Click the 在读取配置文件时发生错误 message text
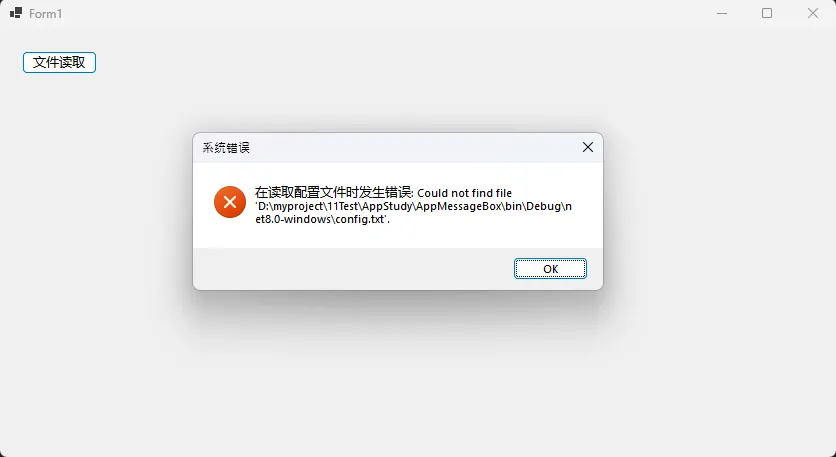836x457 pixels. point(333,193)
